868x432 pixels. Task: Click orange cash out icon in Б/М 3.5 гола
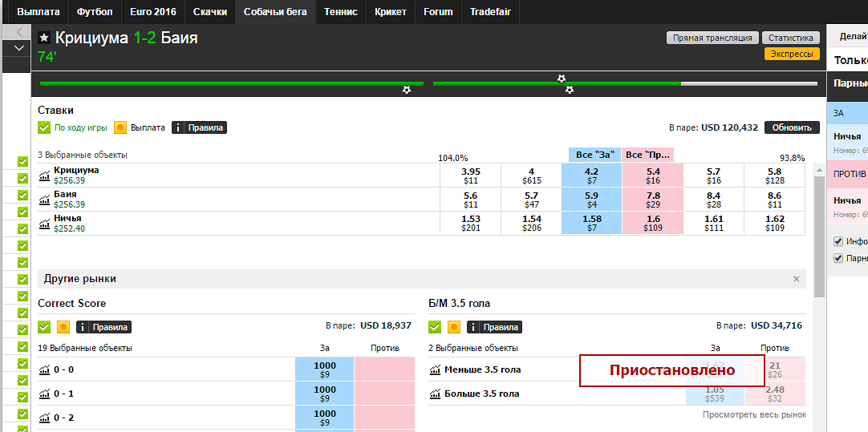(454, 328)
